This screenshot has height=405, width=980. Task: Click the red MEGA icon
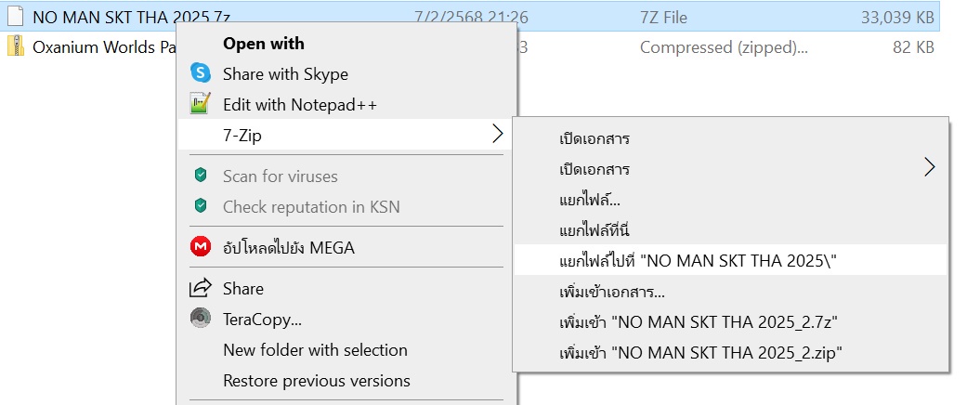point(200,247)
